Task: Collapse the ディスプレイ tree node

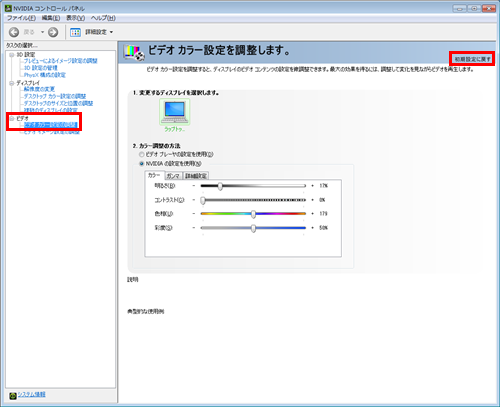Action: [x=12, y=83]
